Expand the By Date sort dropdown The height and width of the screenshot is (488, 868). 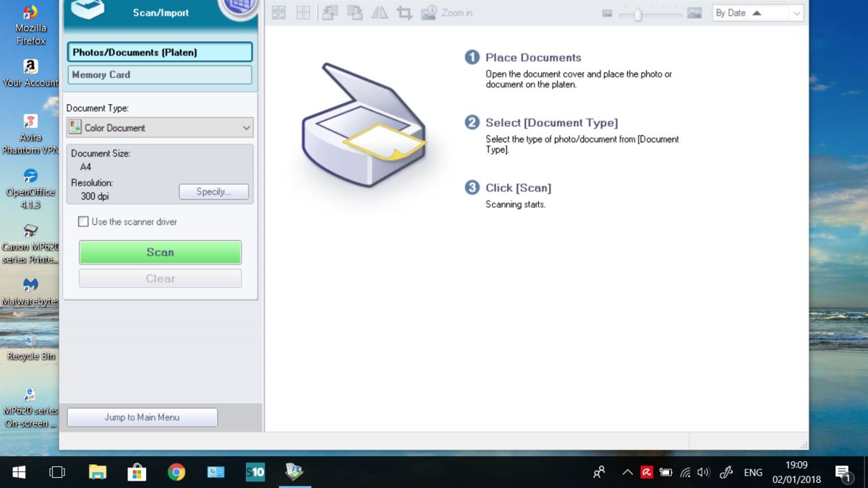pyautogui.click(x=796, y=13)
